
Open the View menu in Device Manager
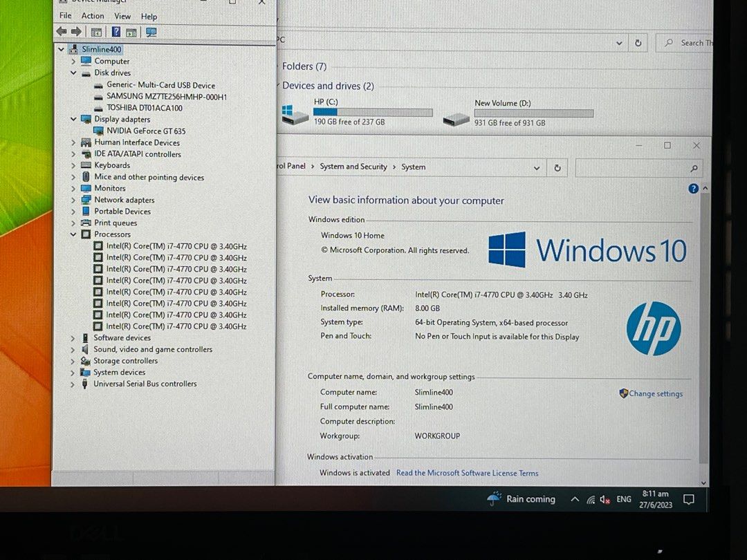tap(122, 15)
